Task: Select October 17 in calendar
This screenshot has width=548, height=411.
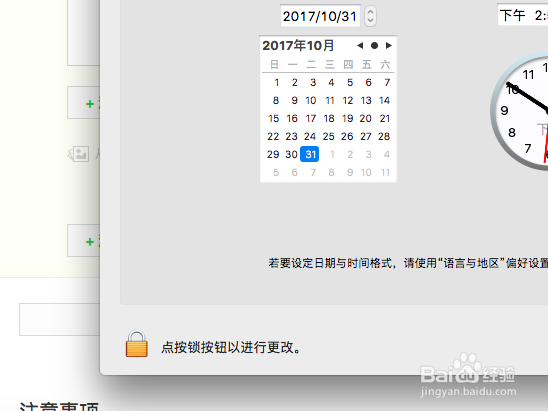Action: 311,118
